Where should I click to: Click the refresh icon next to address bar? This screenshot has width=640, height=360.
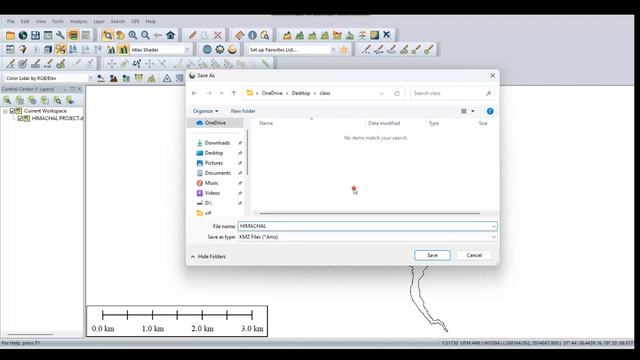click(397, 93)
